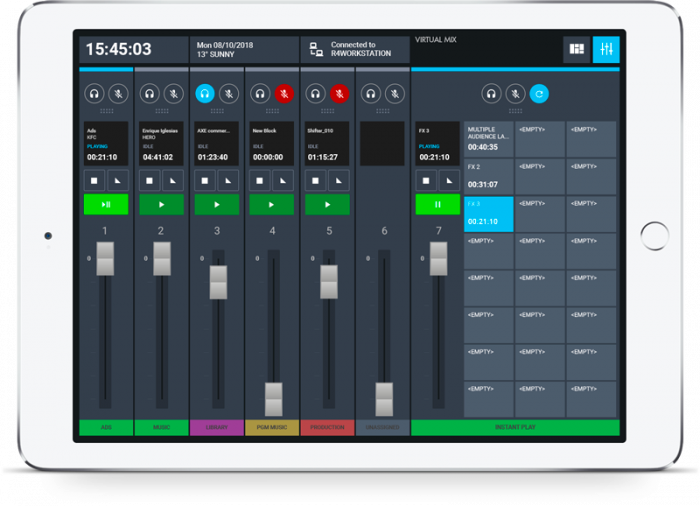Stop playback on channel 1
Screen dimensions: 700x506
point(94,180)
